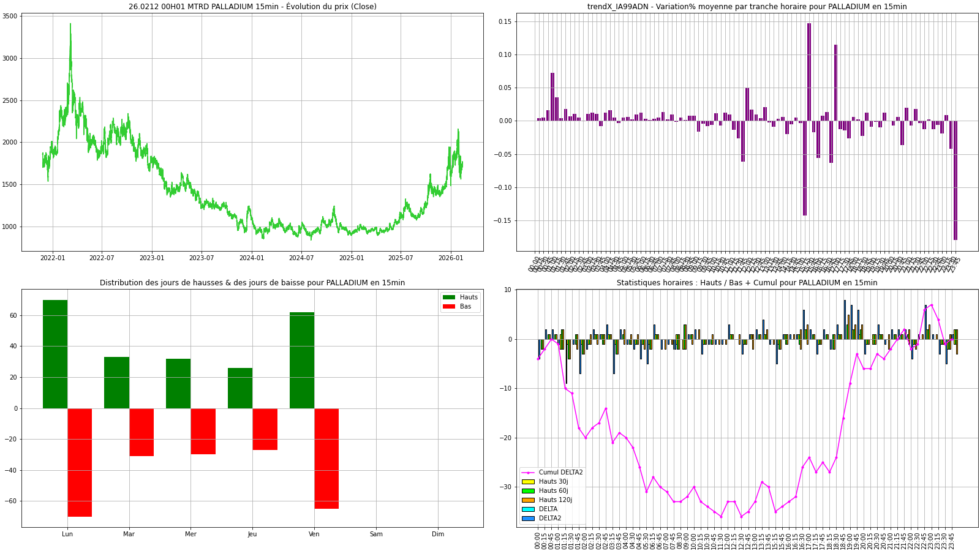The width and height of the screenshot is (980, 551).
Task: Select the yellow Hauts 30j legend swatch
Action: (528, 482)
